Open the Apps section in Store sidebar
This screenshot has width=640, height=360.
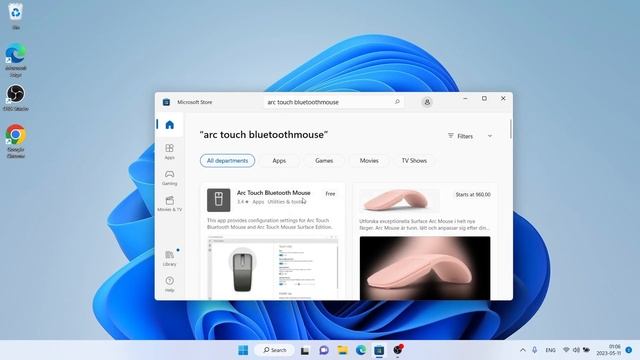(x=169, y=151)
